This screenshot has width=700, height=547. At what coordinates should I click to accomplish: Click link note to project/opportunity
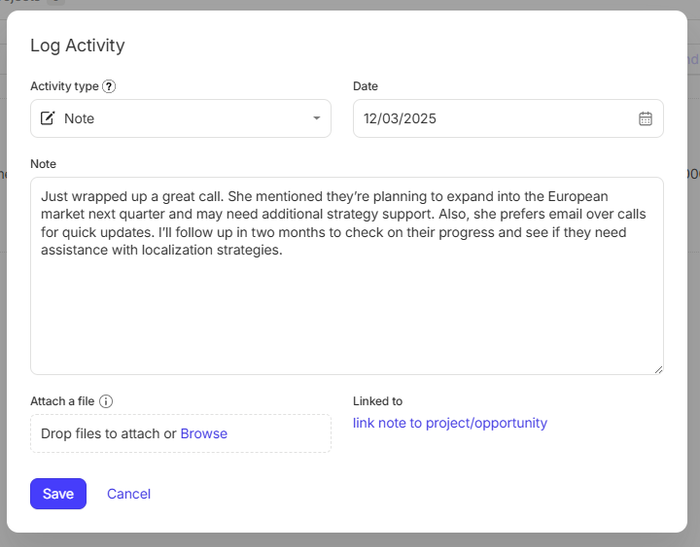450,423
